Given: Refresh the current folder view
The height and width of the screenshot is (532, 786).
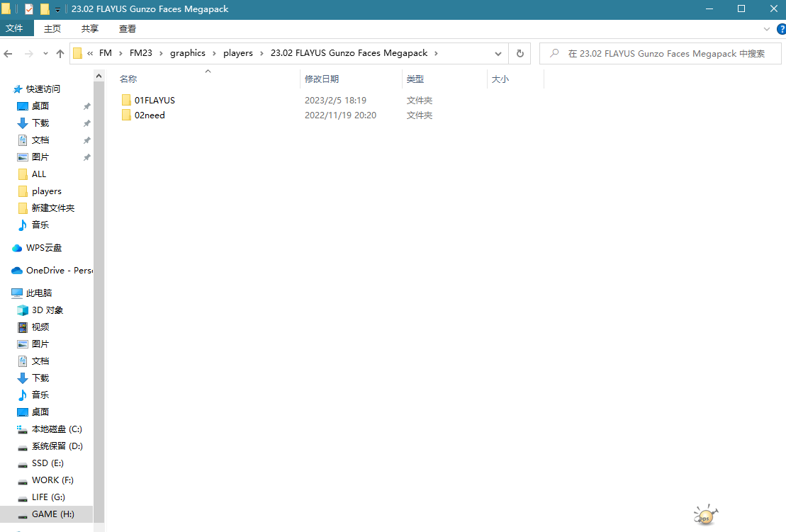Looking at the screenshot, I should pyautogui.click(x=520, y=54).
